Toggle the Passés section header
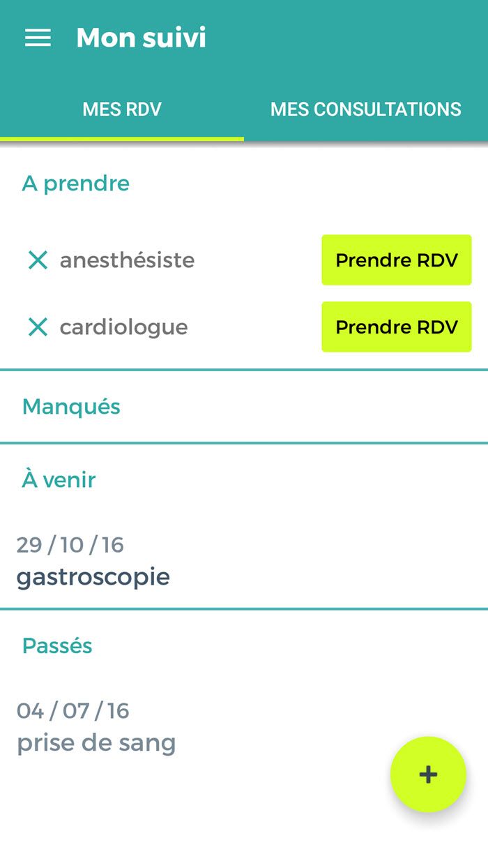 pyautogui.click(x=57, y=645)
